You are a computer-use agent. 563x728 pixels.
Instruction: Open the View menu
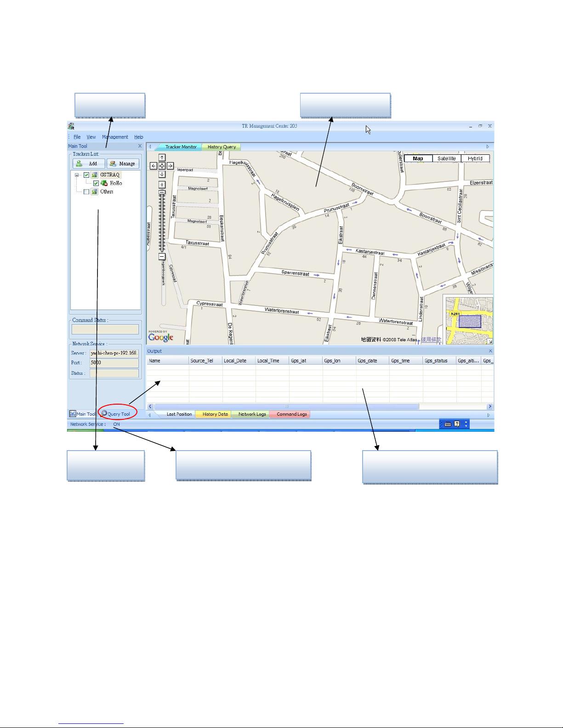(x=91, y=137)
